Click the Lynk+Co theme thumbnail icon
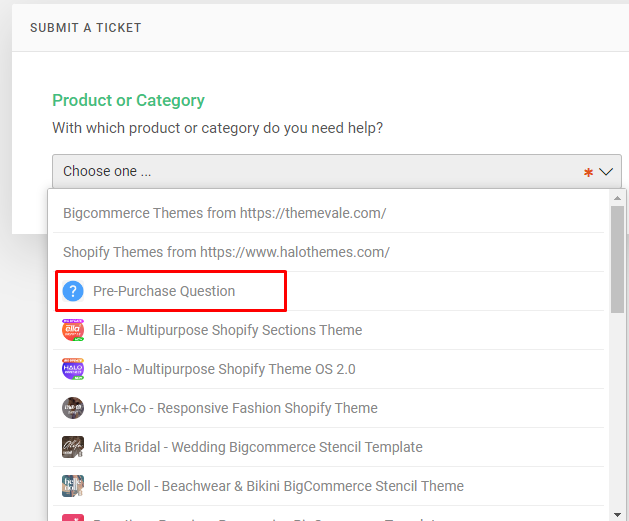 [x=73, y=408]
